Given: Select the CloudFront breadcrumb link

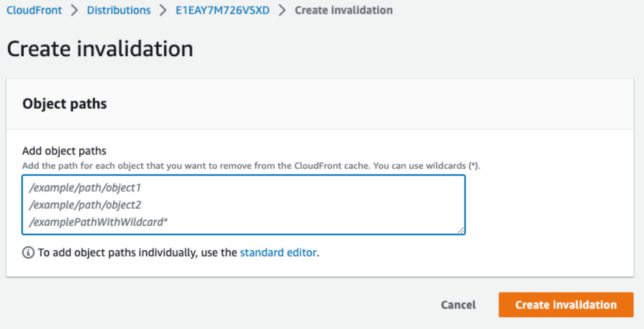Looking at the screenshot, I should click(x=34, y=10).
